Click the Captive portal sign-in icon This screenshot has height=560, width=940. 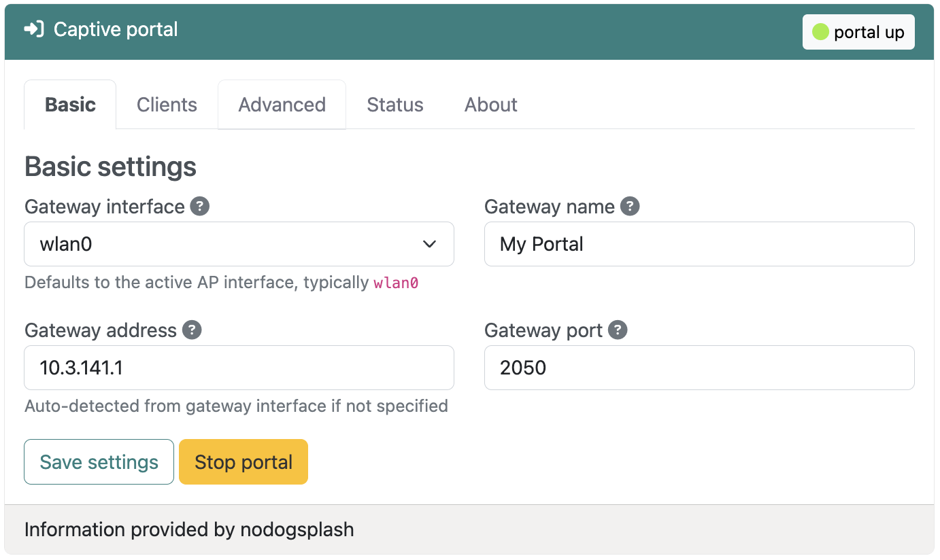click(x=34, y=30)
